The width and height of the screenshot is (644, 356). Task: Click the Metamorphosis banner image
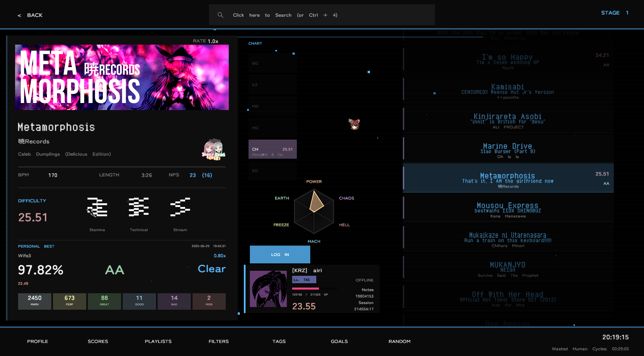tap(122, 77)
